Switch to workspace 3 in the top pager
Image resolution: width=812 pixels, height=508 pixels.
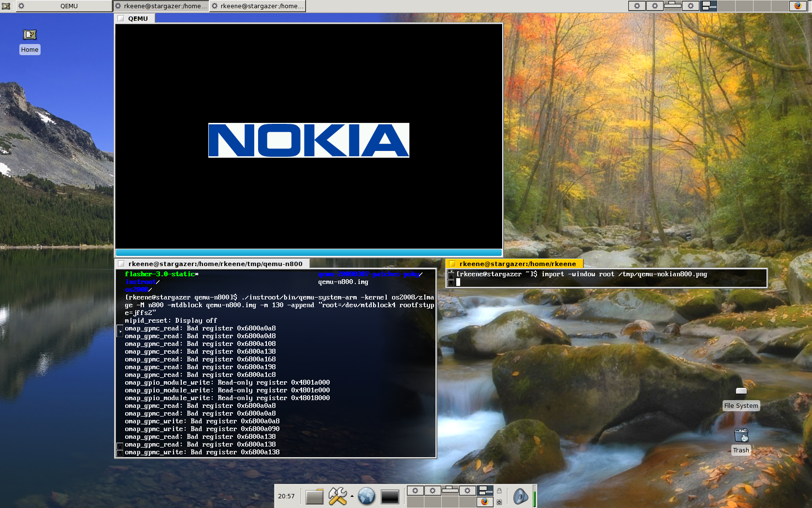673,6
